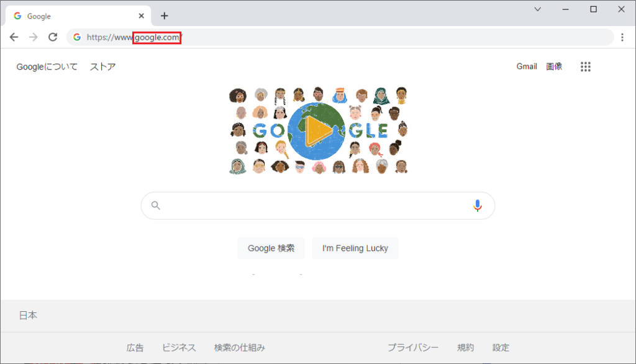Screen dimensions: 636x364
Task: Open the Gmail link
Action: (x=527, y=66)
